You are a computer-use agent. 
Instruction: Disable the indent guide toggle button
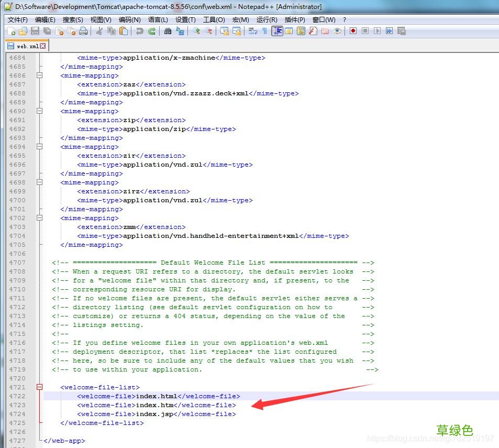pos(277,31)
